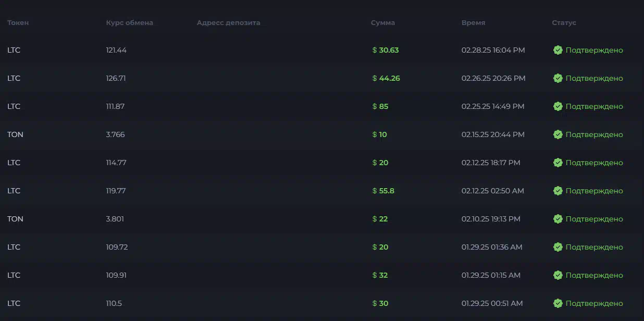The image size is (644, 321).
Task: Click the Адресс депозита column header
Action: coord(229,23)
